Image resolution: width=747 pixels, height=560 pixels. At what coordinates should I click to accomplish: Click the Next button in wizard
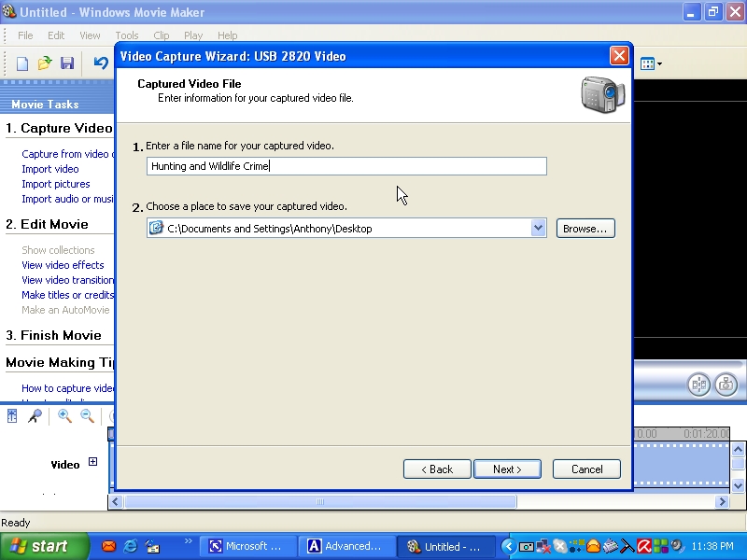(x=507, y=469)
